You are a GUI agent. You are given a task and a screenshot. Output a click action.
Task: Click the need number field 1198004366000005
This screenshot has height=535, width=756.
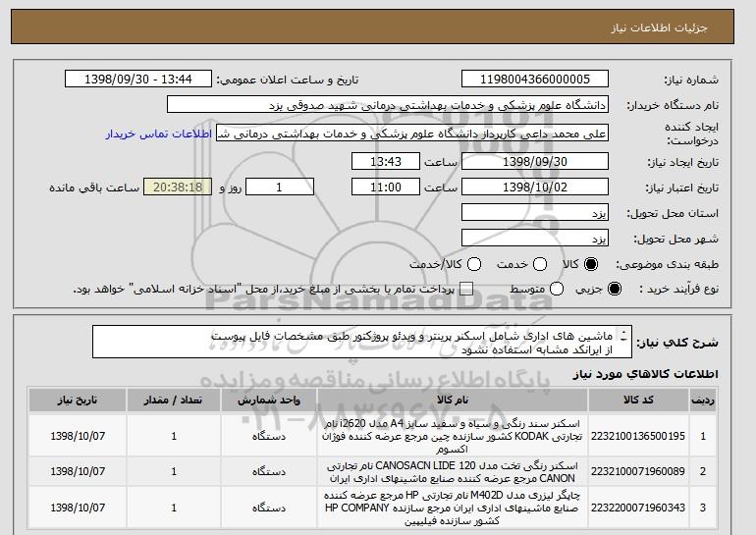click(535, 80)
